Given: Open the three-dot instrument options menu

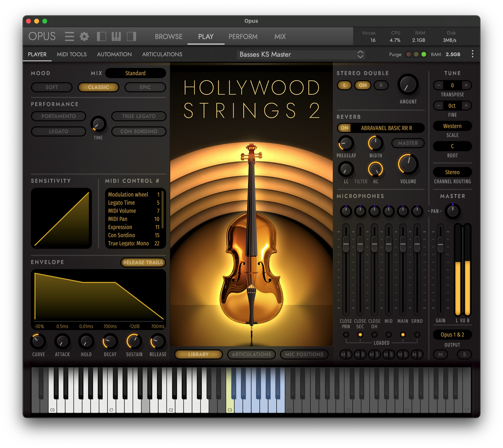Looking at the screenshot, I should [472, 54].
